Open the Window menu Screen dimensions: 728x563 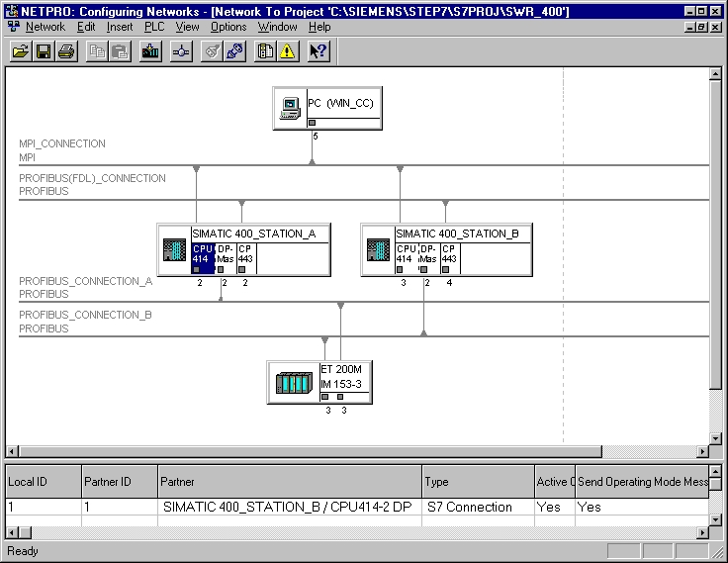tap(277, 27)
